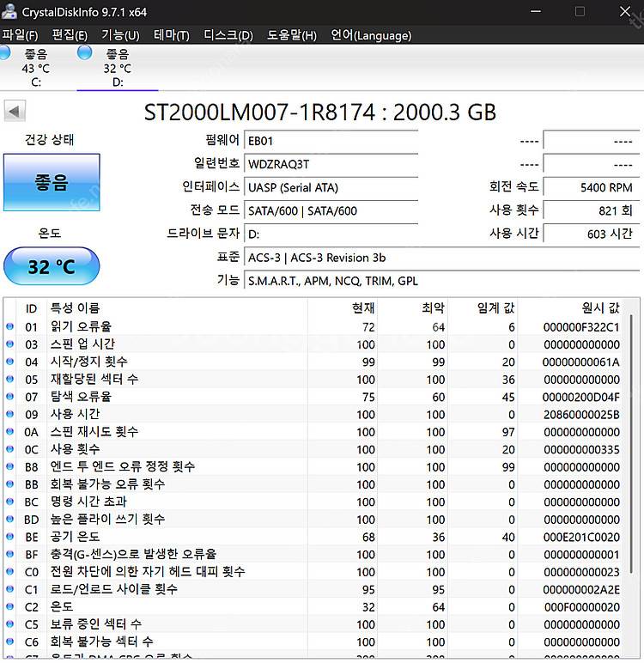
Task: Click status dot for attribute 01 읽기 오류율
Action: 9,326
